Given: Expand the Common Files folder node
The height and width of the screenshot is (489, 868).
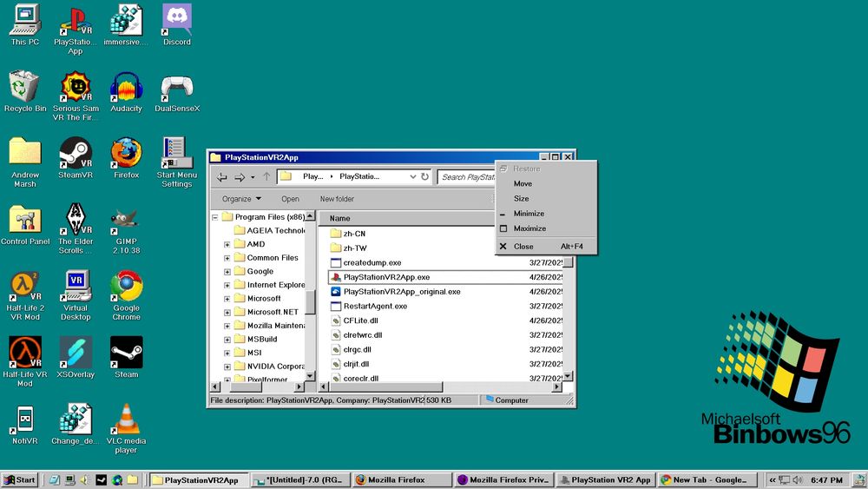Looking at the screenshot, I should 227,258.
